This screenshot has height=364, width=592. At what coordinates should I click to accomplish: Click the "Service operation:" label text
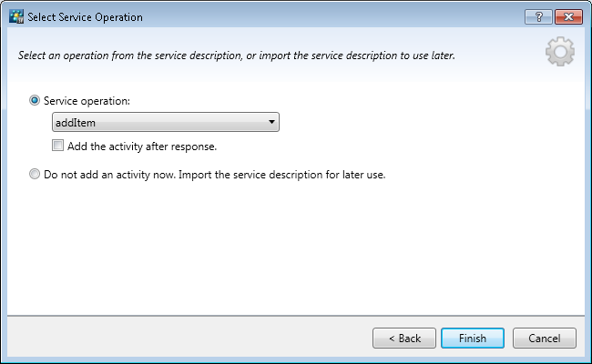[x=87, y=100]
